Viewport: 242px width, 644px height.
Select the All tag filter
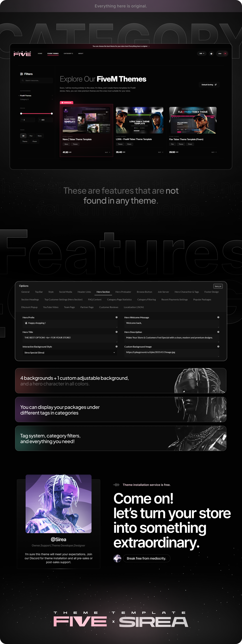click(23, 136)
